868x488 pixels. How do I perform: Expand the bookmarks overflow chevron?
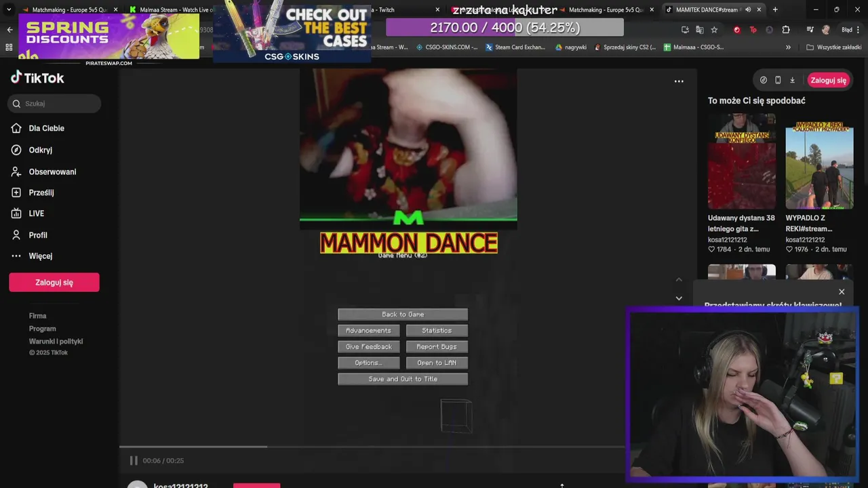pyautogui.click(x=788, y=47)
